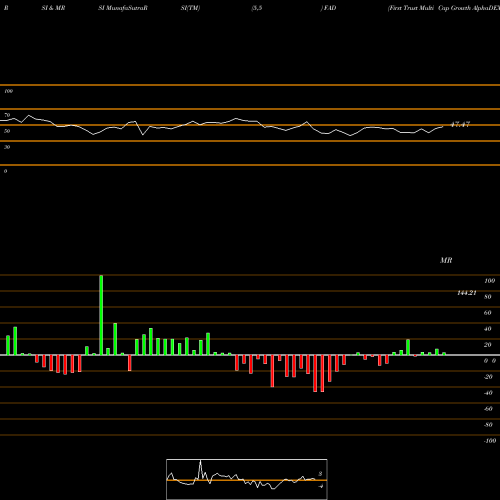The width and height of the screenshot is (500, 500).
Task: Click the 40 label on the MR axis
Action: (x=488, y=329)
